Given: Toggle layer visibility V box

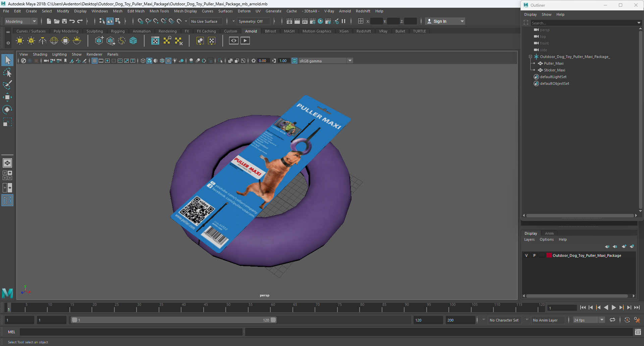Looking at the screenshot, I should pyautogui.click(x=526, y=255).
